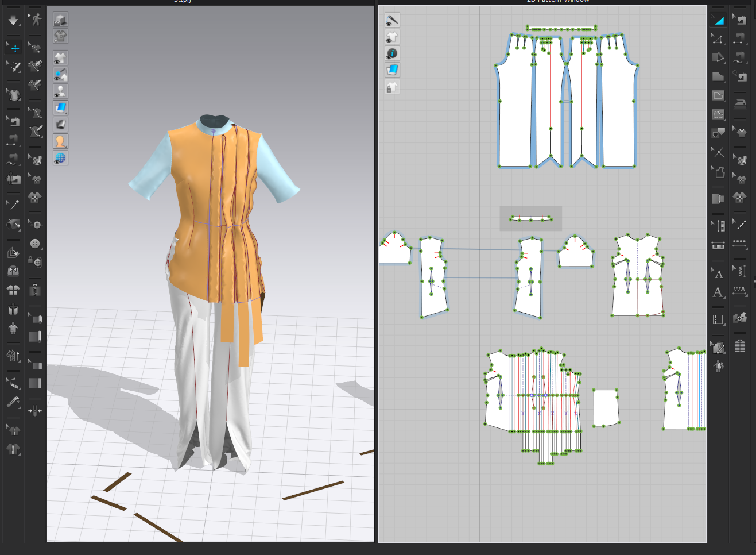Toggle Show Avatar eye icon in 3D view
The height and width of the screenshot is (555, 756).
(x=60, y=91)
